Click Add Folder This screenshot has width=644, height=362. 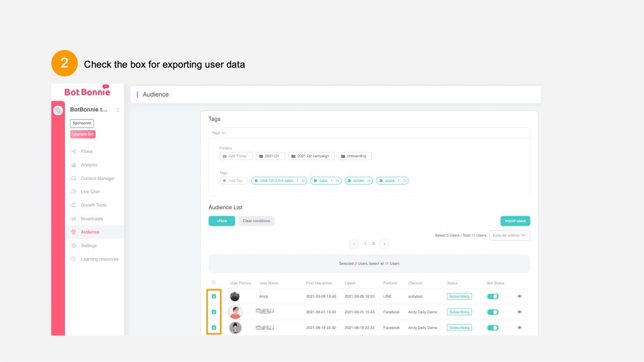coord(236,156)
